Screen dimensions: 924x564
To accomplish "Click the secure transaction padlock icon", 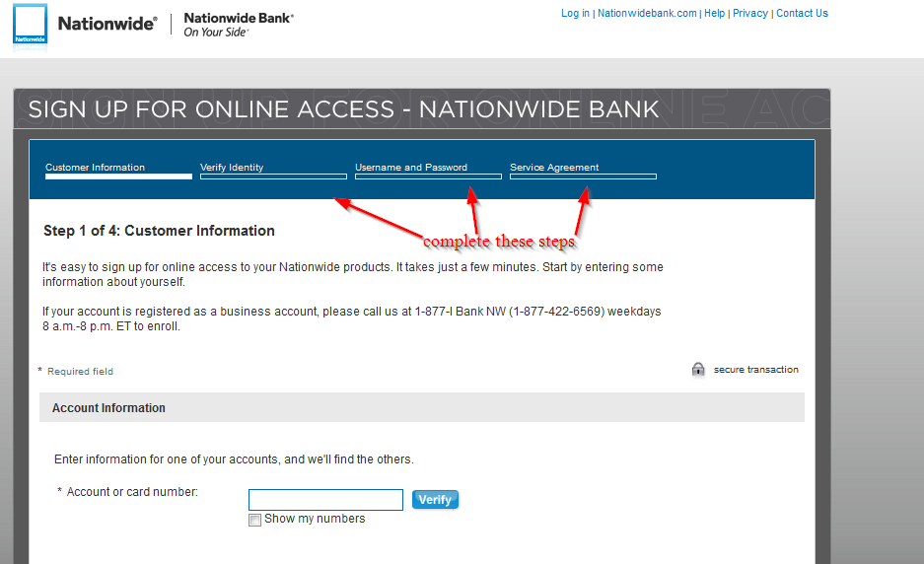I will 698,370.
